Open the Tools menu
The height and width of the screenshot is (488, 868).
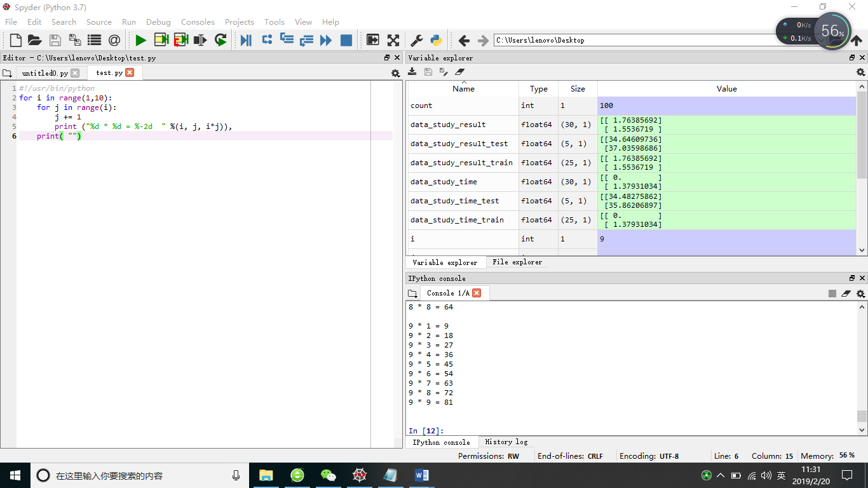coord(275,22)
